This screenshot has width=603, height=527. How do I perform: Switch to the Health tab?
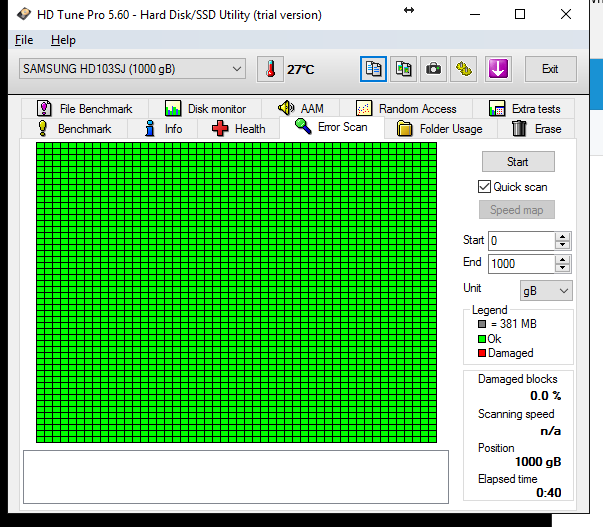pos(238,128)
